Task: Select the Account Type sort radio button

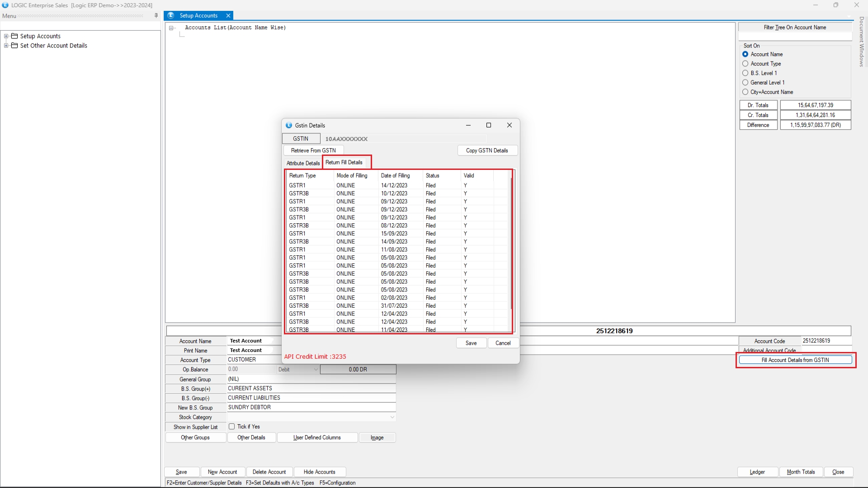Action: 745,64
